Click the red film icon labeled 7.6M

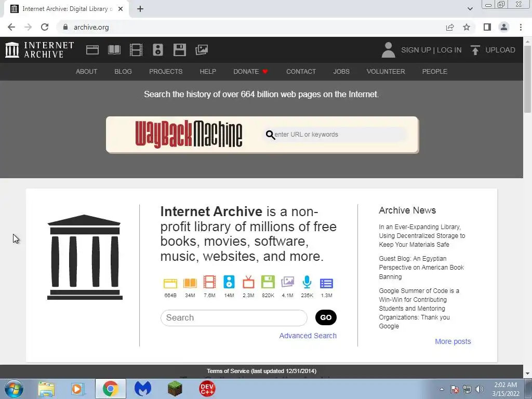[210, 282]
